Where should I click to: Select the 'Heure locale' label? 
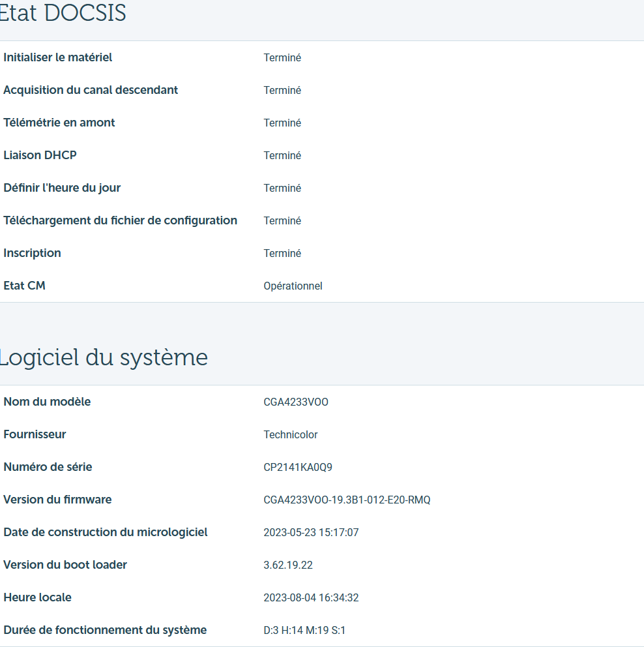[38, 597]
